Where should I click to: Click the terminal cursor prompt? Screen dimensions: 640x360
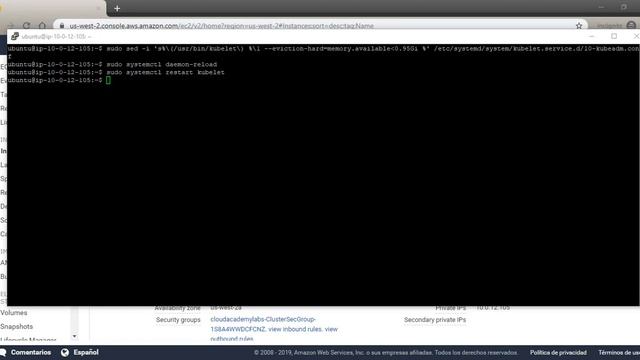click(x=108, y=80)
